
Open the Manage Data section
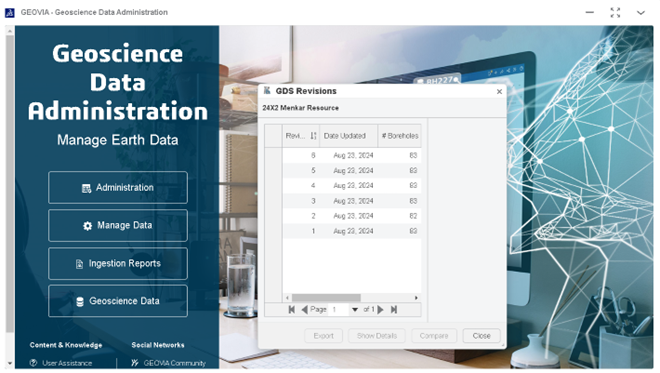point(118,226)
